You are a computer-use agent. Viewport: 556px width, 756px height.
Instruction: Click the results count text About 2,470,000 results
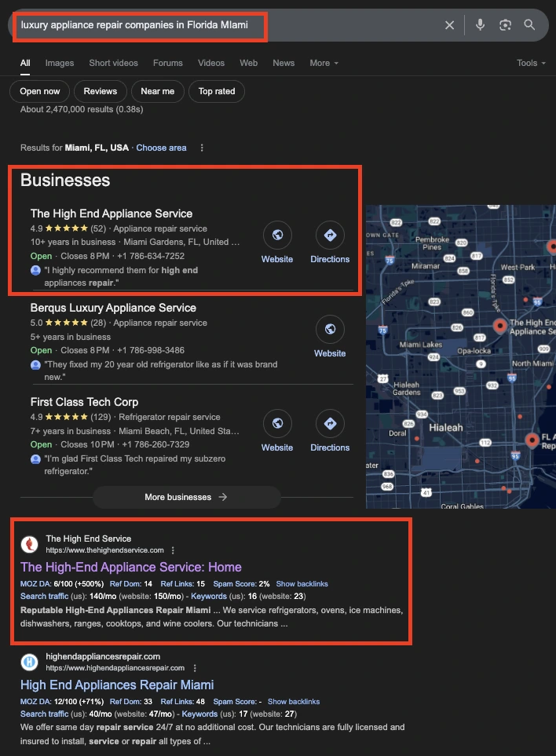(82, 109)
